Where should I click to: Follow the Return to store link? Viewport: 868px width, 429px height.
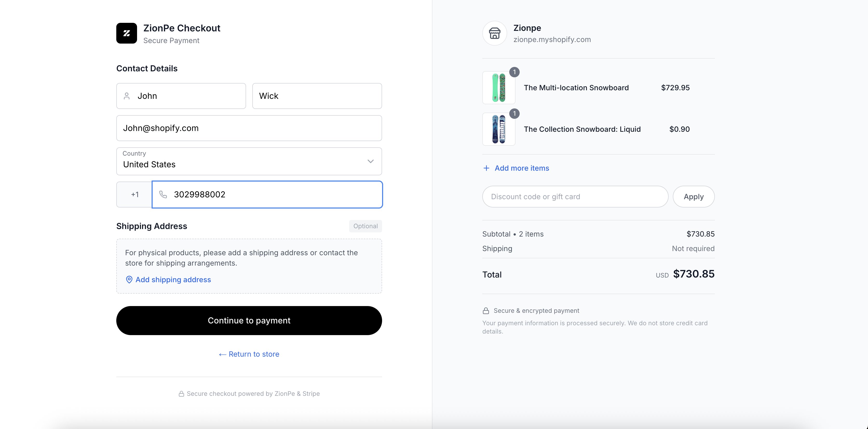pyautogui.click(x=249, y=354)
